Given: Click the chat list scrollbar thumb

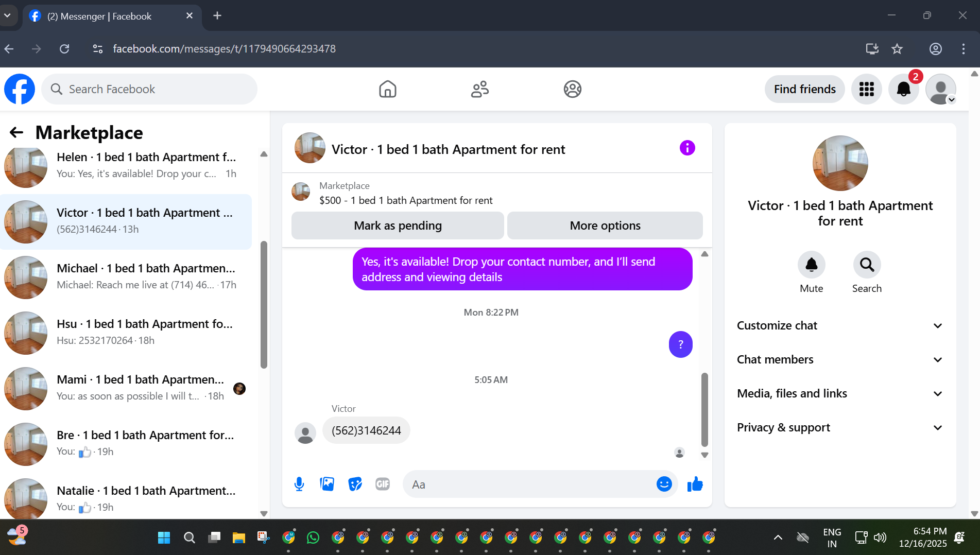Looking at the screenshot, I should (x=264, y=305).
